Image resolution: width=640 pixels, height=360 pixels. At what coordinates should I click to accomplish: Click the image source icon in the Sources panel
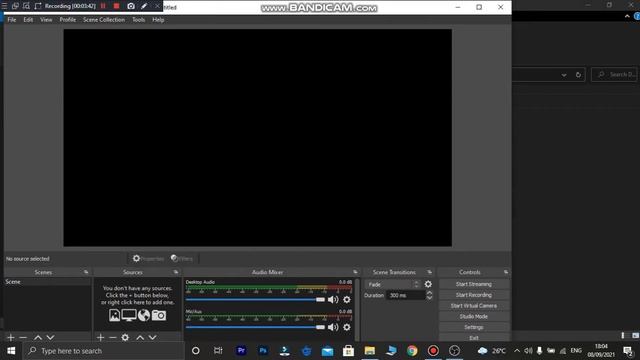pyautogui.click(x=114, y=315)
